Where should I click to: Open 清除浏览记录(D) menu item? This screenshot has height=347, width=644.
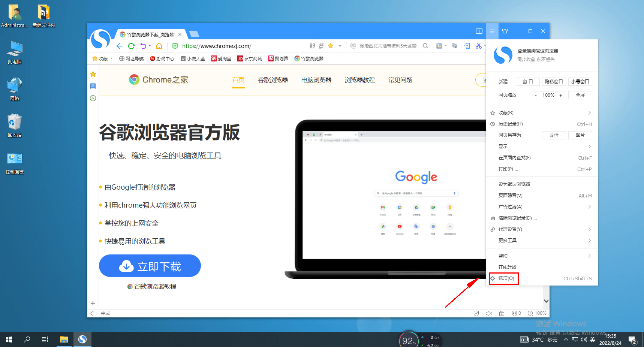click(542, 218)
